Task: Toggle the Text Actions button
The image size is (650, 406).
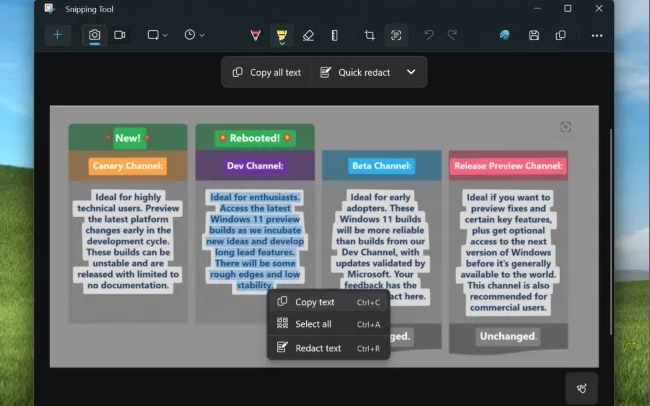Action: click(x=396, y=35)
